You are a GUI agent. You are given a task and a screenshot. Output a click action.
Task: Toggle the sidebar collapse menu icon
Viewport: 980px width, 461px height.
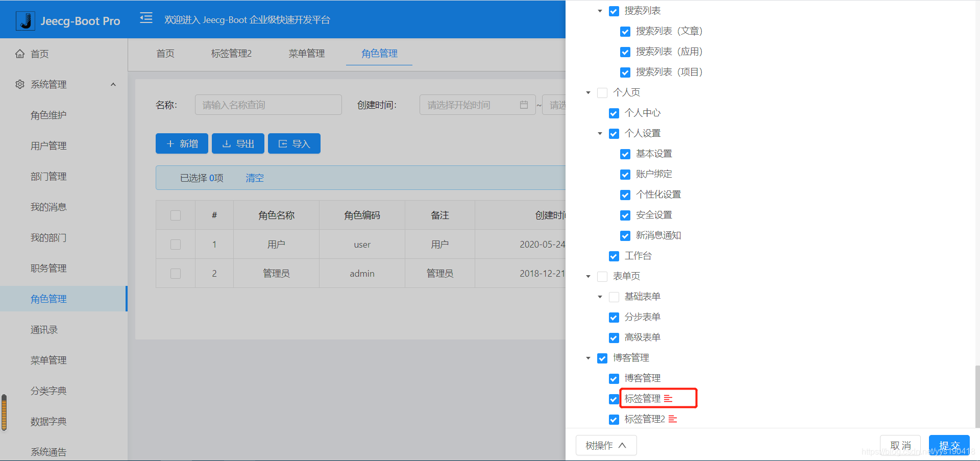tap(146, 18)
